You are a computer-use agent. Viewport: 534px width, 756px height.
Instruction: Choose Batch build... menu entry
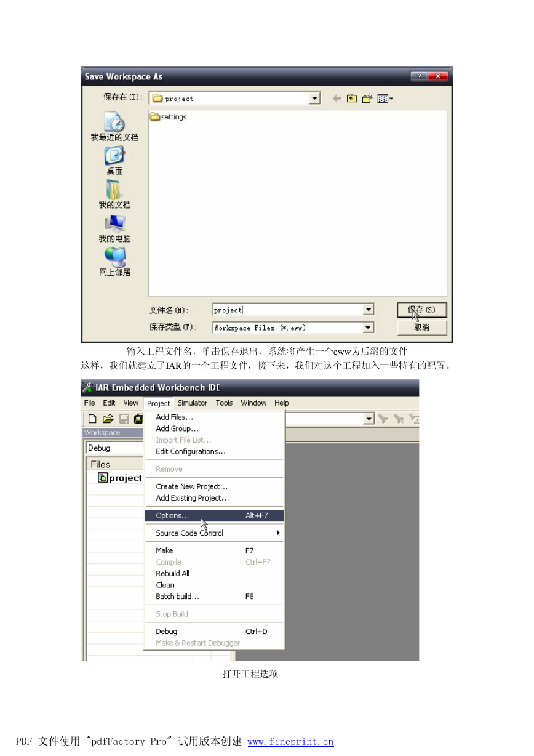(x=213, y=597)
